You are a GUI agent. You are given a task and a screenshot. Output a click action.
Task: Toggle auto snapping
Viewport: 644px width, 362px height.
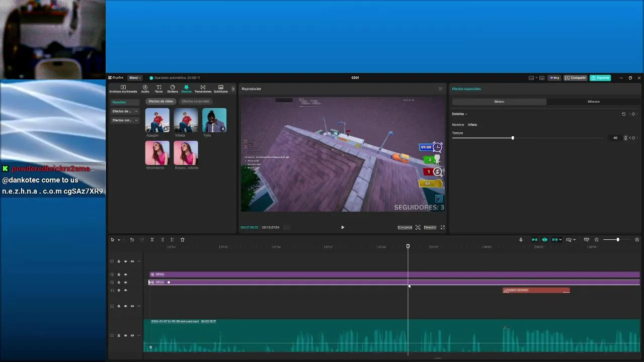(544, 240)
